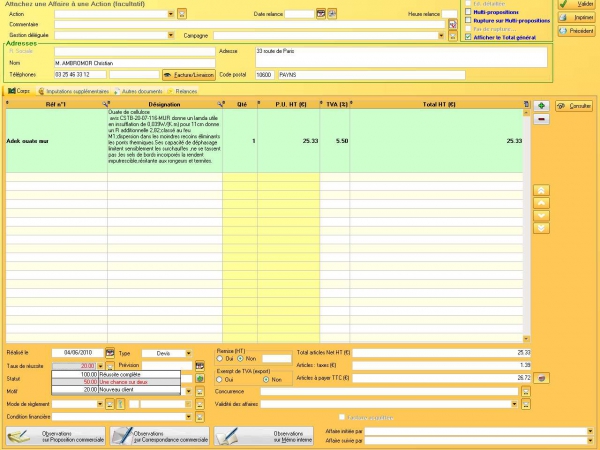This screenshot has height=450, width=600.
Task: Click icon right of Action dropdown
Action: click(x=182, y=14)
